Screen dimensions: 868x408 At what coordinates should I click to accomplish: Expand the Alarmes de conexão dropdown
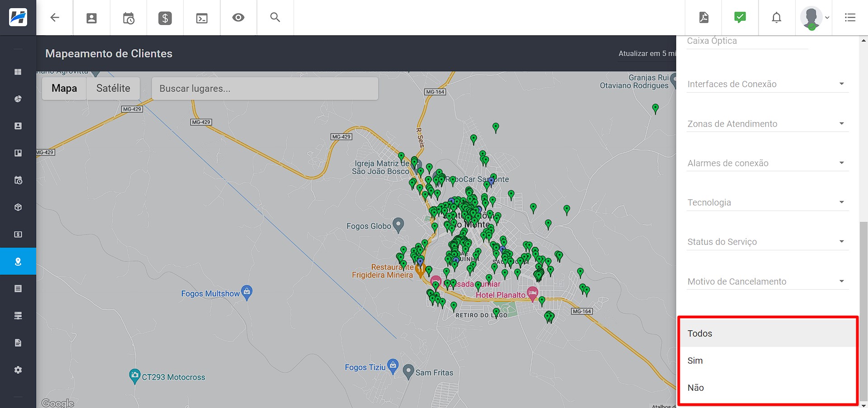tap(768, 163)
